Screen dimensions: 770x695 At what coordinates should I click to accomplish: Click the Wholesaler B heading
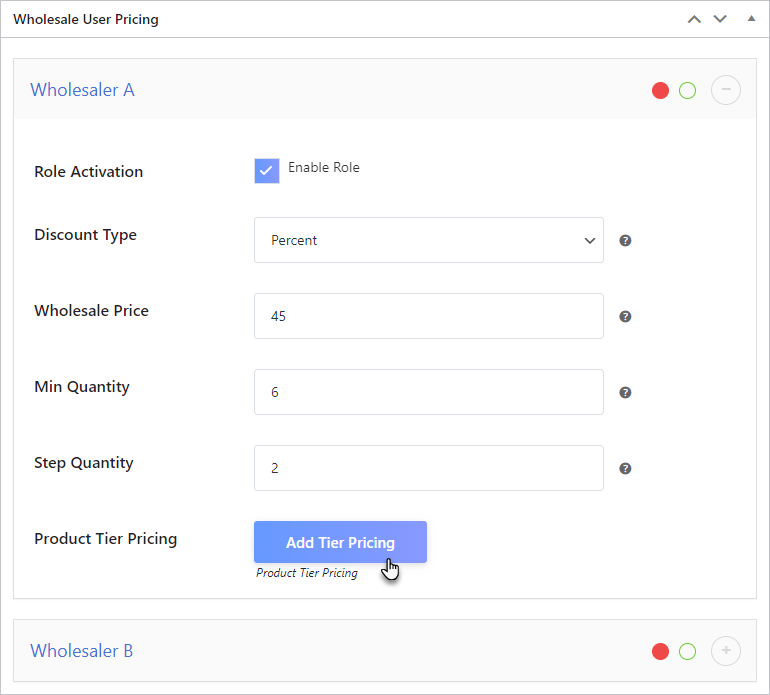81,651
